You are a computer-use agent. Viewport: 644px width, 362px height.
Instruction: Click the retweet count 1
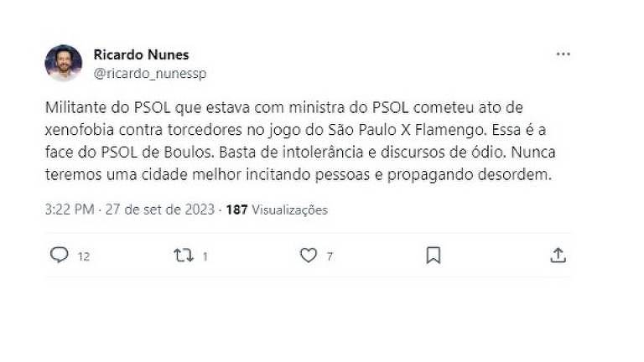tap(205, 256)
